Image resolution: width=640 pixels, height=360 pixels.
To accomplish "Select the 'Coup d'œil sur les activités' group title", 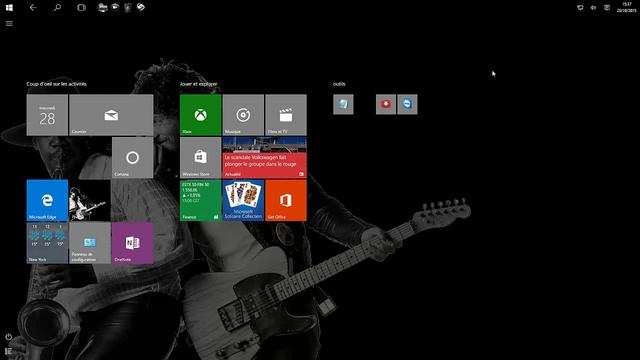I will [x=56, y=84].
